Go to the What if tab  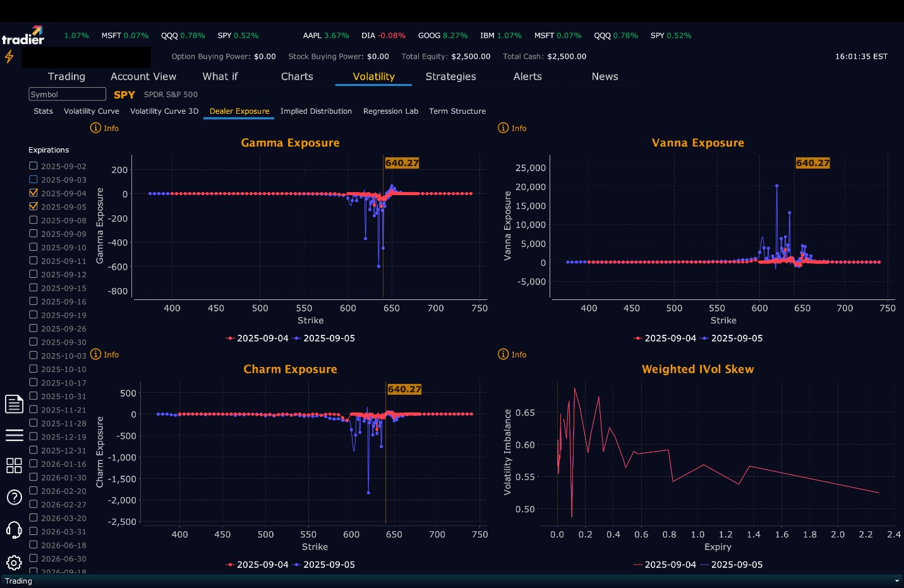tap(220, 76)
